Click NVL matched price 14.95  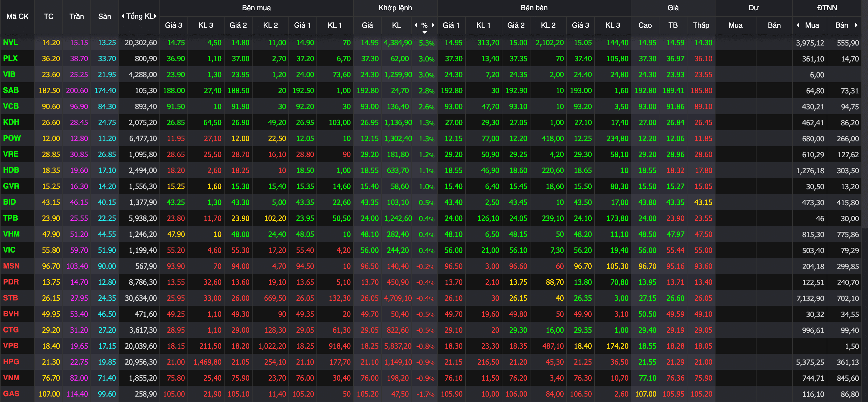coord(369,43)
